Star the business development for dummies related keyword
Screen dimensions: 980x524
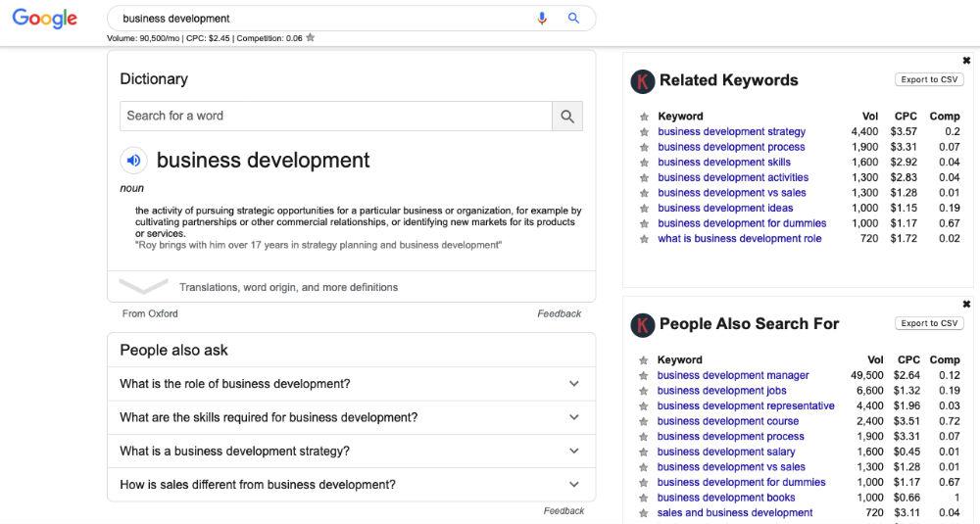pyautogui.click(x=644, y=223)
